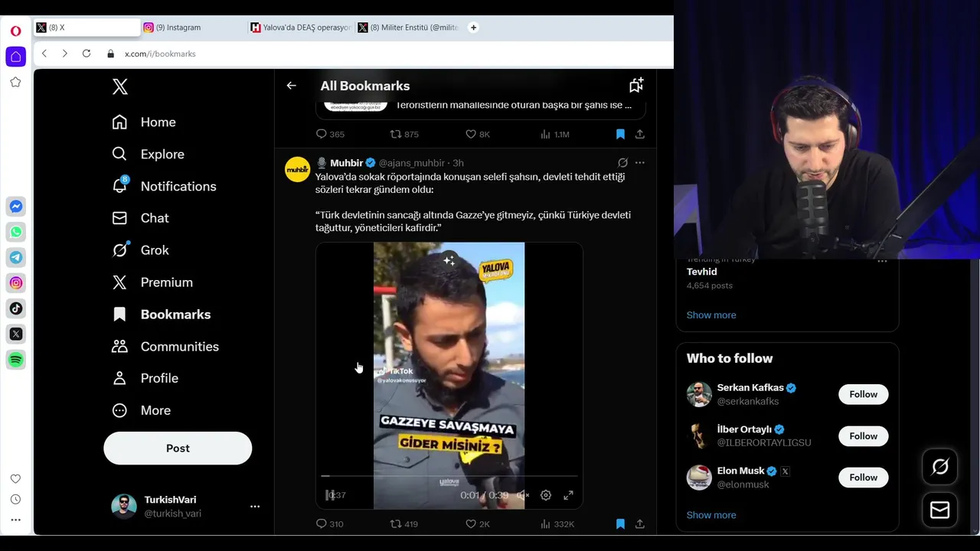Open Explore in sidebar
This screenshot has width=980, height=551.
tap(149, 155)
